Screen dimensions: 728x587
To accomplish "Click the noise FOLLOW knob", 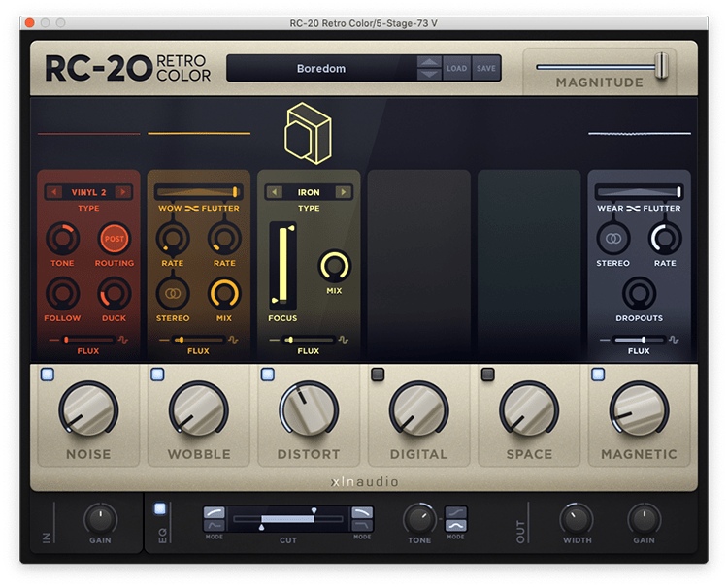I will (62, 293).
